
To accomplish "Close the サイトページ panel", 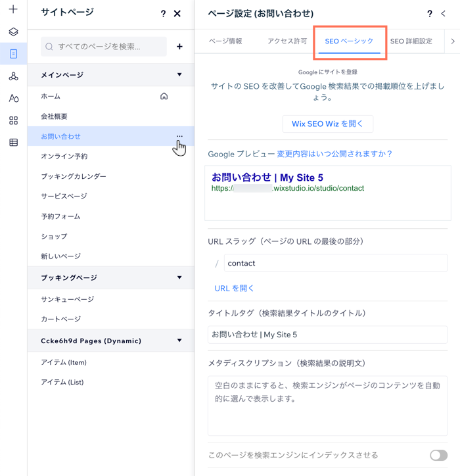I will coord(177,13).
